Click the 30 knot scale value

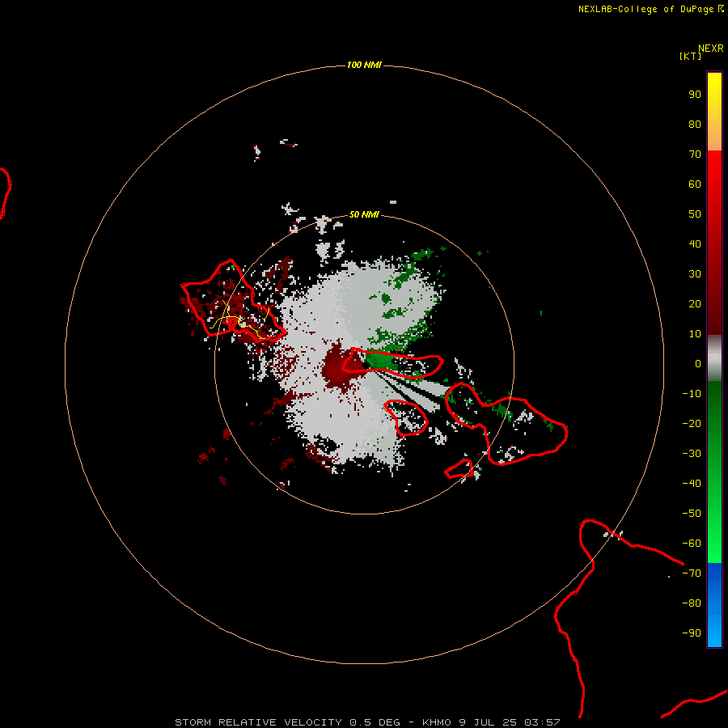695,274
